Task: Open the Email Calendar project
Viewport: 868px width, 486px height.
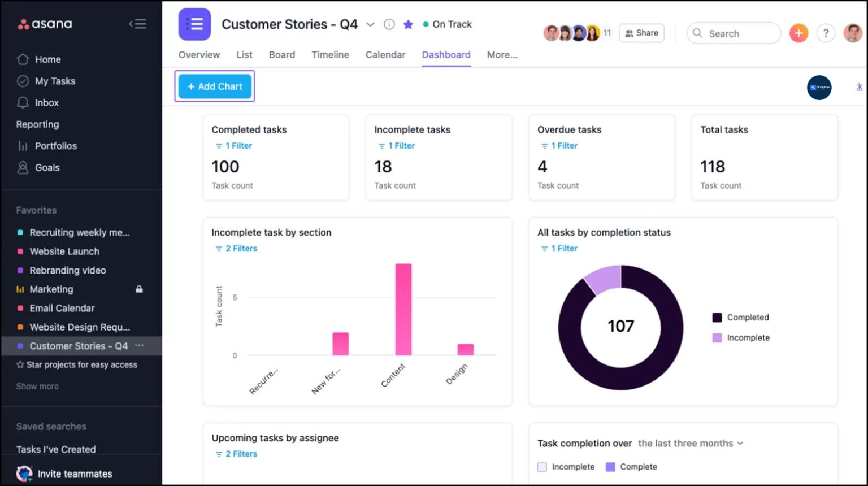Action: click(x=62, y=308)
